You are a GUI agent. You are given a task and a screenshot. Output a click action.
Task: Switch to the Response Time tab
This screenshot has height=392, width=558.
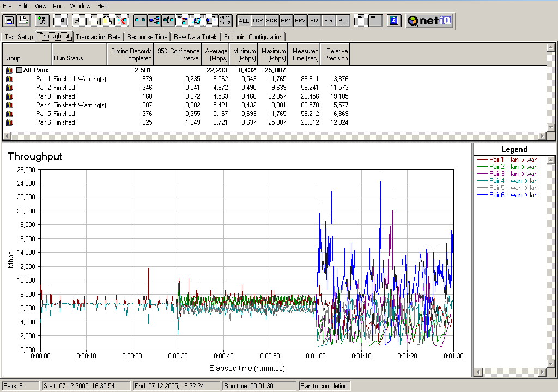tap(147, 37)
